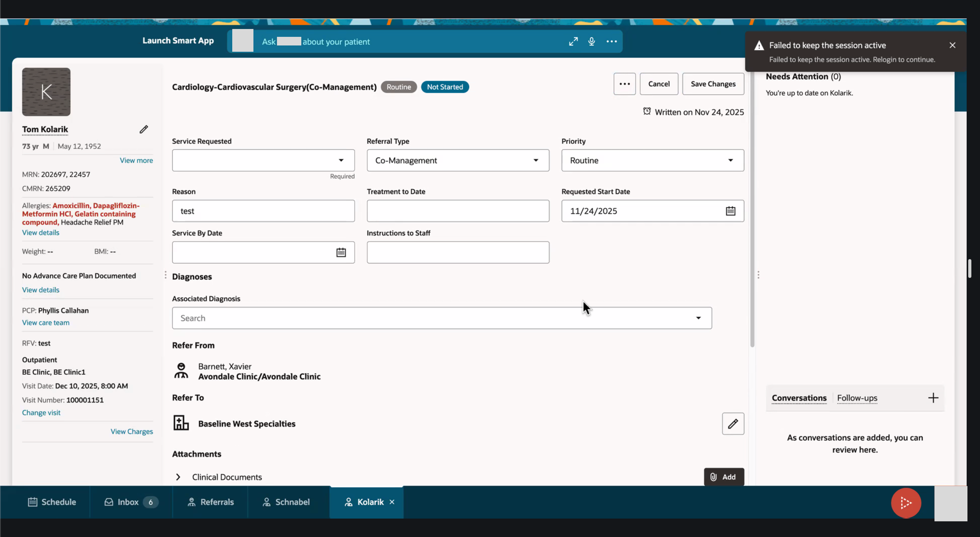Click the Needs Attention (0) heading

pos(803,76)
